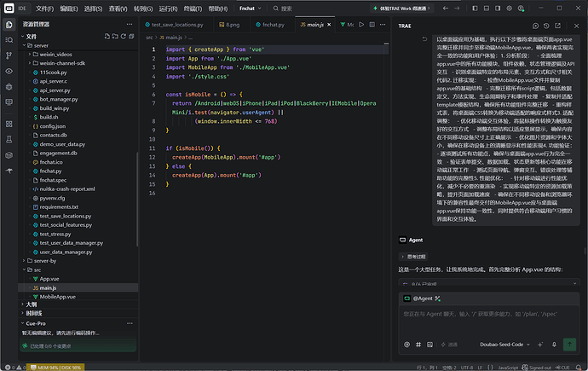Click Signed out in status bar

coord(537,368)
